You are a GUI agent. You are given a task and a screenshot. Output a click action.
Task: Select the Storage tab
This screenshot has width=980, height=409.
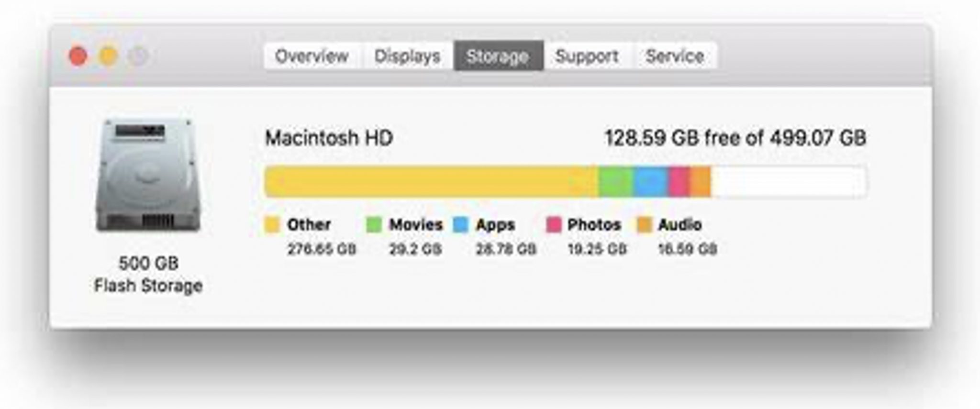[498, 56]
